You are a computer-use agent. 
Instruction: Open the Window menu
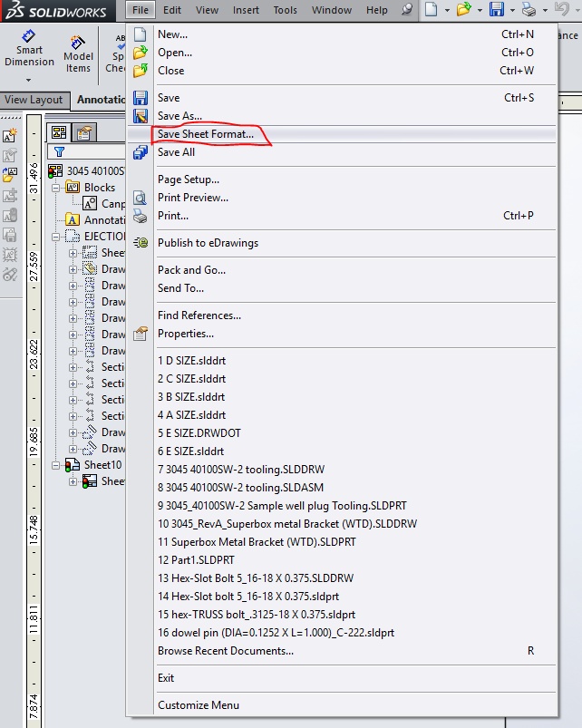coord(332,10)
